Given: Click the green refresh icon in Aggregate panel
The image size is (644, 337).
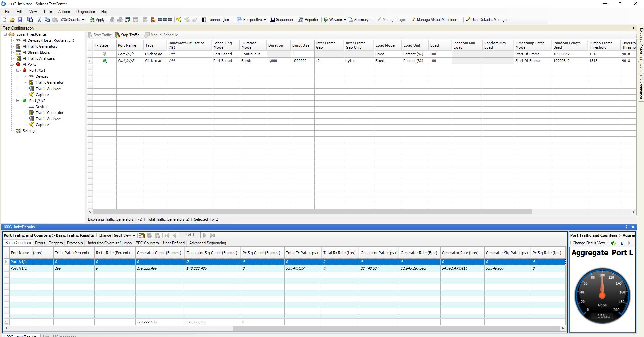Looking at the screenshot, I should [x=614, y=243].
